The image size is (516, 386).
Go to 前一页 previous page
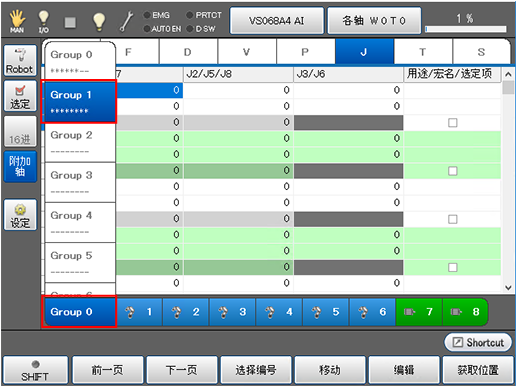108,370
